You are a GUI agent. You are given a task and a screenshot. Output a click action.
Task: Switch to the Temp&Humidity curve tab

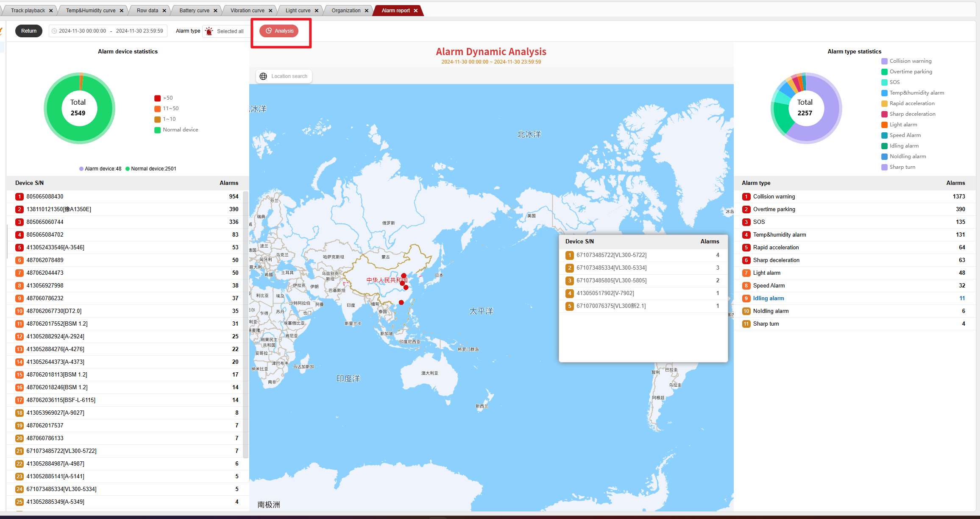click(x=90, y=11)
